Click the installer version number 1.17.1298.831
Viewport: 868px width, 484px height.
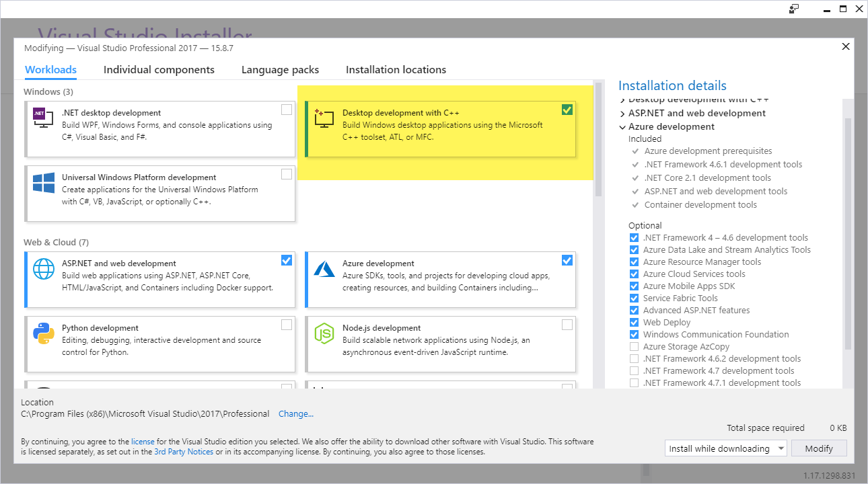[829, 476]
